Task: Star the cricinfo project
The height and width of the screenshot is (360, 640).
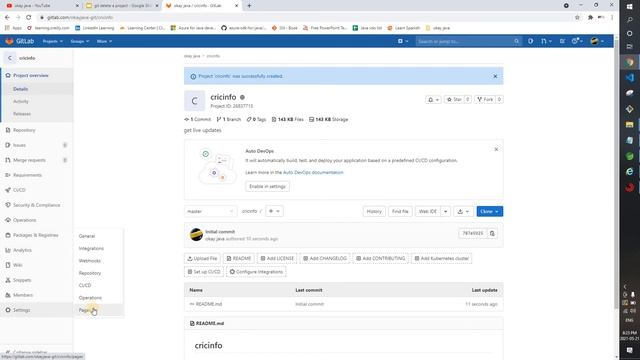Action: [x=454, y=100]
